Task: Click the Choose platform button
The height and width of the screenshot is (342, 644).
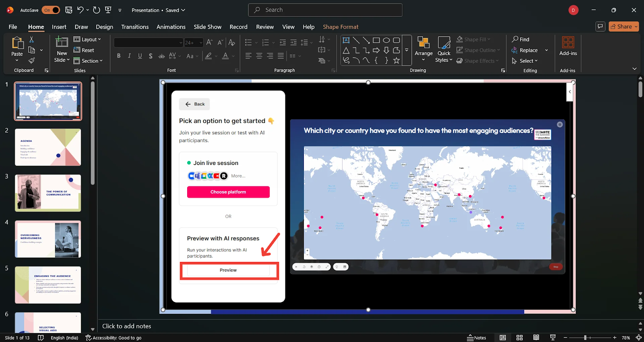Action: (x=228, y=192)
